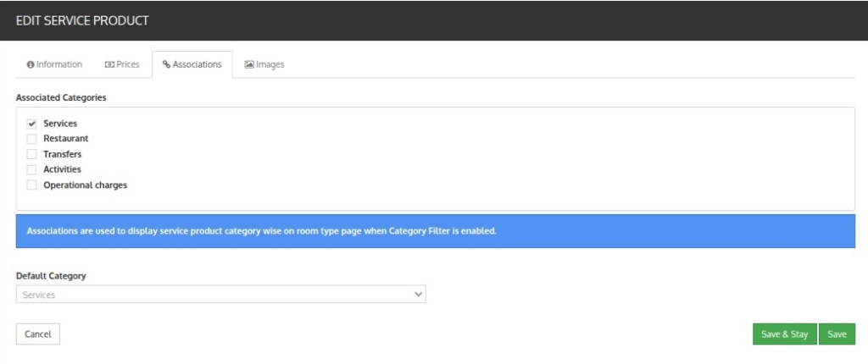Click the link icon on Associations tab
The width and height of the screenshot is (868, 364).
click(x=166, y=64)
